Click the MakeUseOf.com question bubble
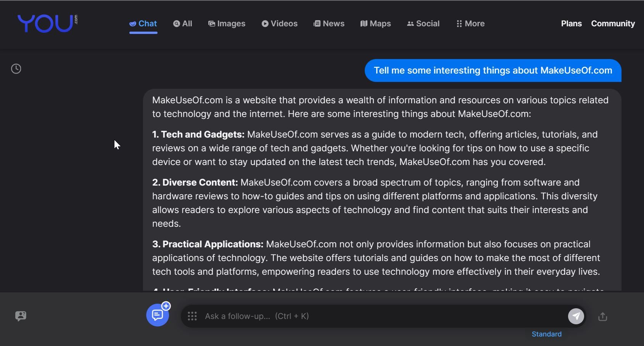The height and width of the screenshot is (346, 644). point(493,70)
